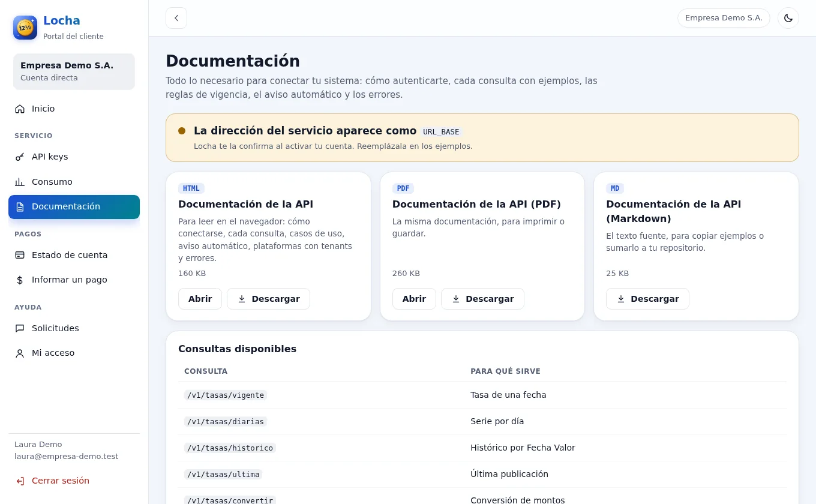Image resolution: width=816 pixels, height=504 pixels.
Task: Open Informar un pago
Action: 74,280
